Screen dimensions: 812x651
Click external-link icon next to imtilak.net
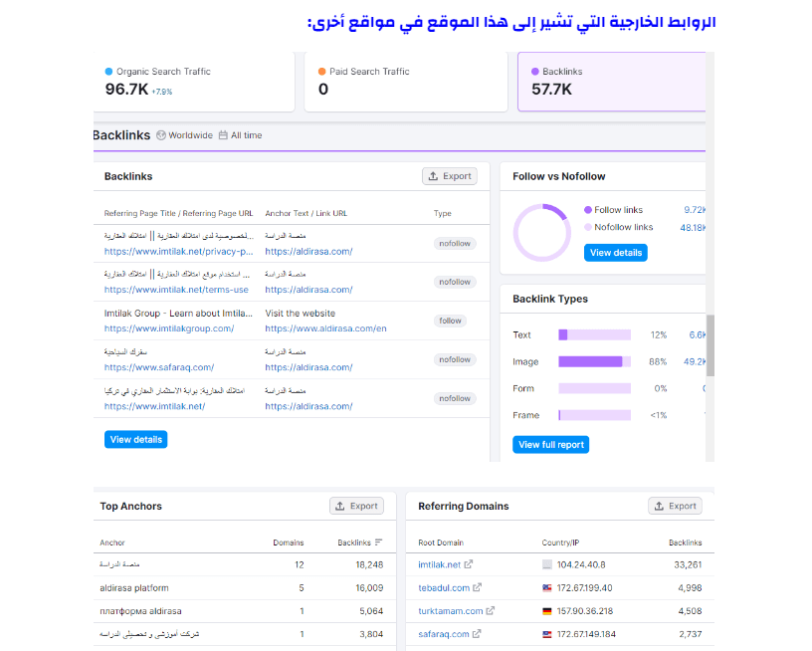(468, 564)
